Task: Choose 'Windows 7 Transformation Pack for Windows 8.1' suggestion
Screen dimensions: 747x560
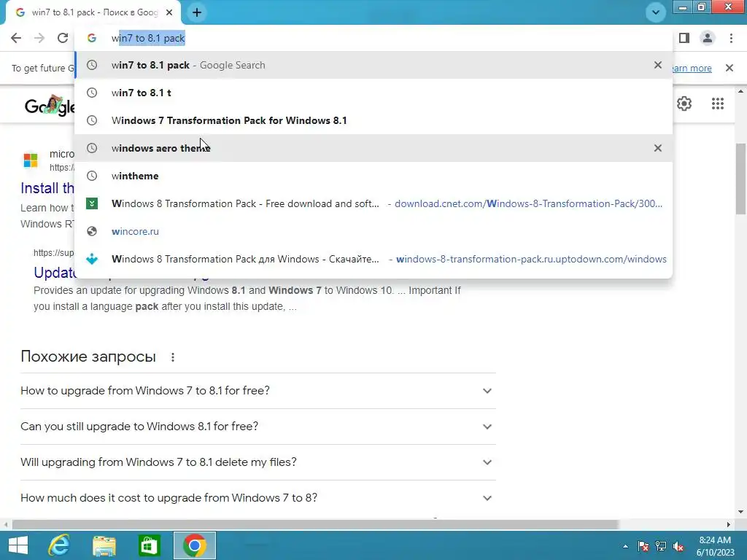Action: (373, 120)
